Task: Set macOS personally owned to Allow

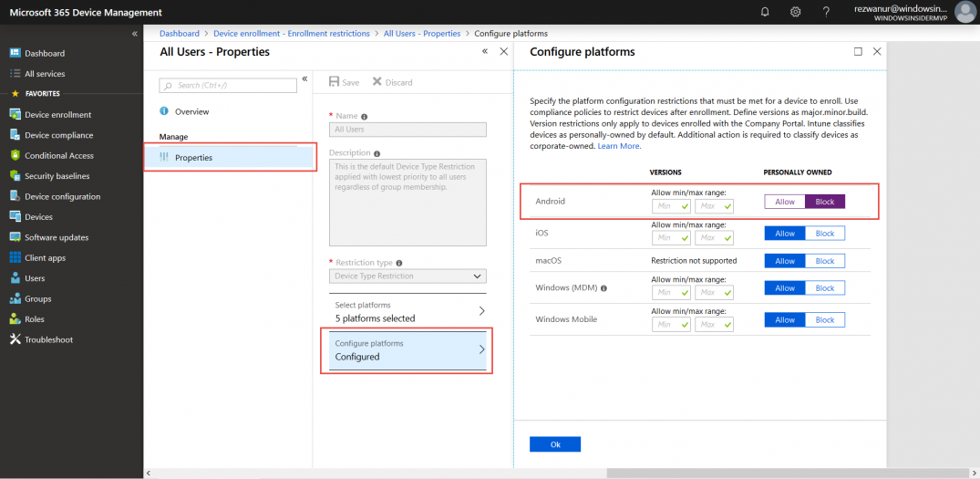Action: (785, 261)
